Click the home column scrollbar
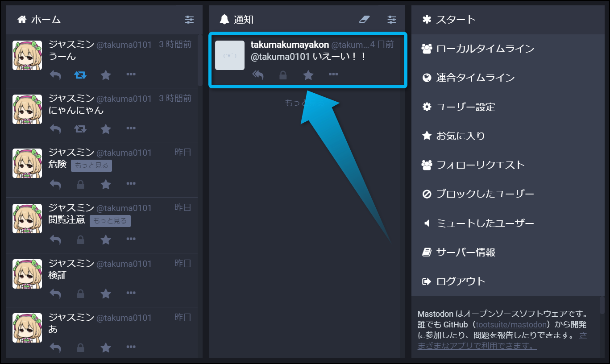This screenshot has height=364, width=610. pyautogui.click(x=199, y=60)
